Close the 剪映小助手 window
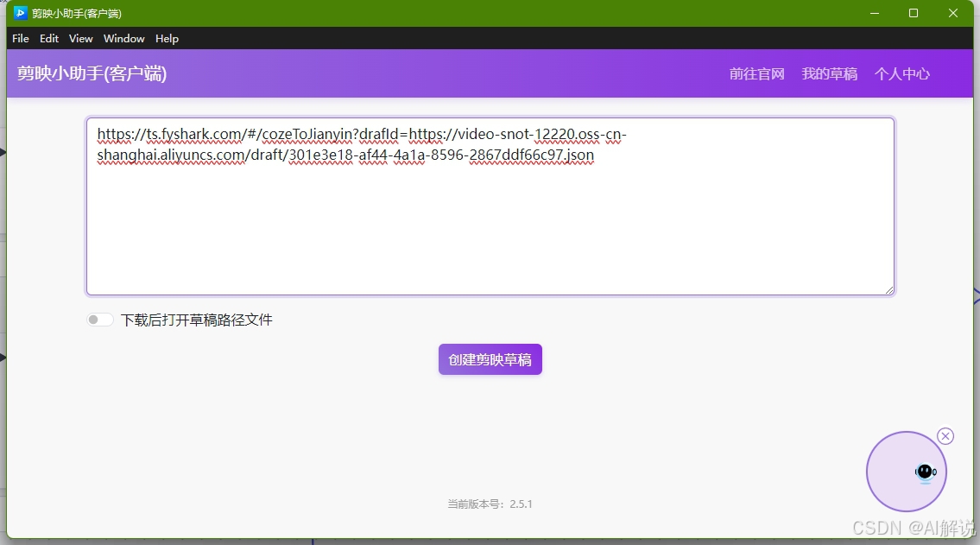 (952, 13)
